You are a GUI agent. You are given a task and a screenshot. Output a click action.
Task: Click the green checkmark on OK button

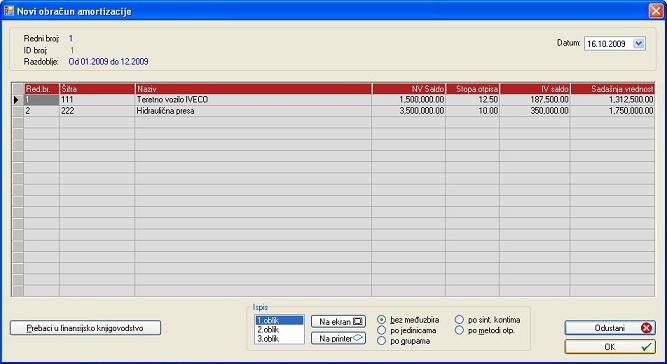[x=646, y=347]
